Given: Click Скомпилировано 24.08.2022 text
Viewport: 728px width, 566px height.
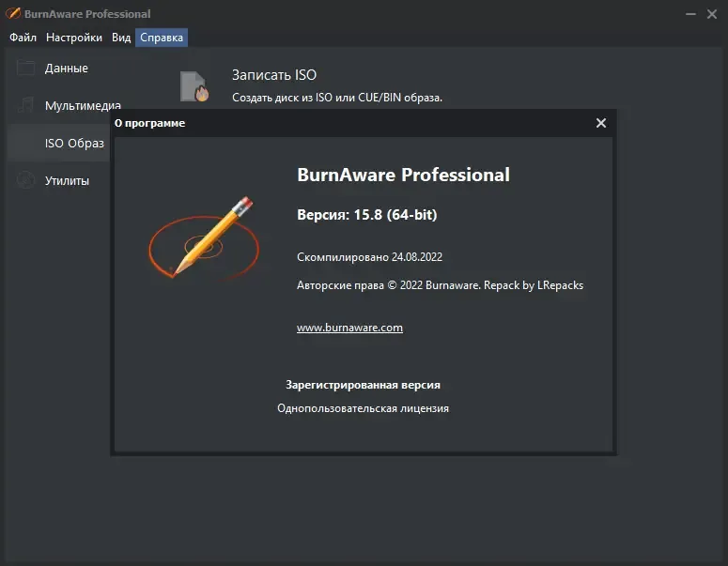Looking at the screenshot, I should 369,257.
